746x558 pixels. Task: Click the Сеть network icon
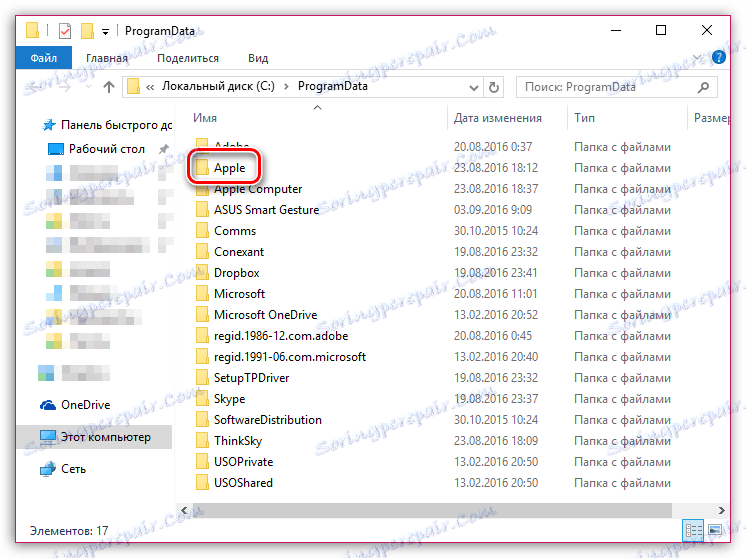[48, 469]
